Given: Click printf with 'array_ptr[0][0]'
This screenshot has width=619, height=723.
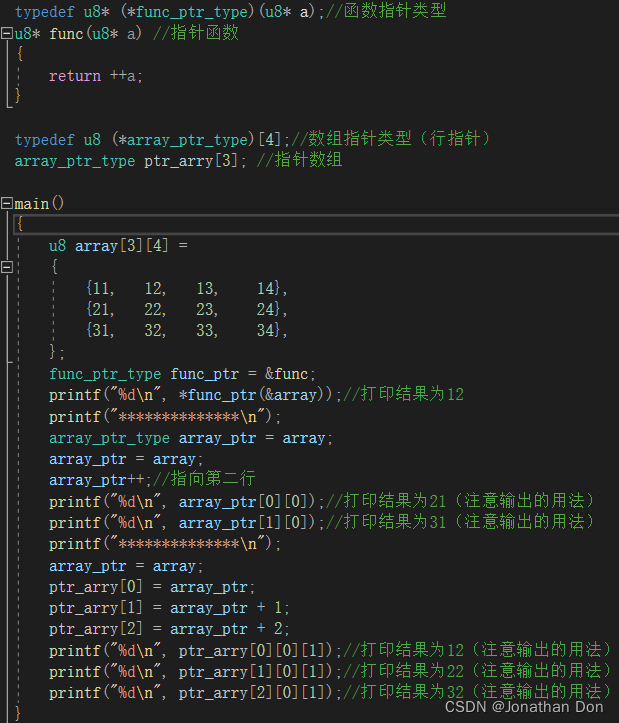Looking at the screenshot, I should (187, 501).
